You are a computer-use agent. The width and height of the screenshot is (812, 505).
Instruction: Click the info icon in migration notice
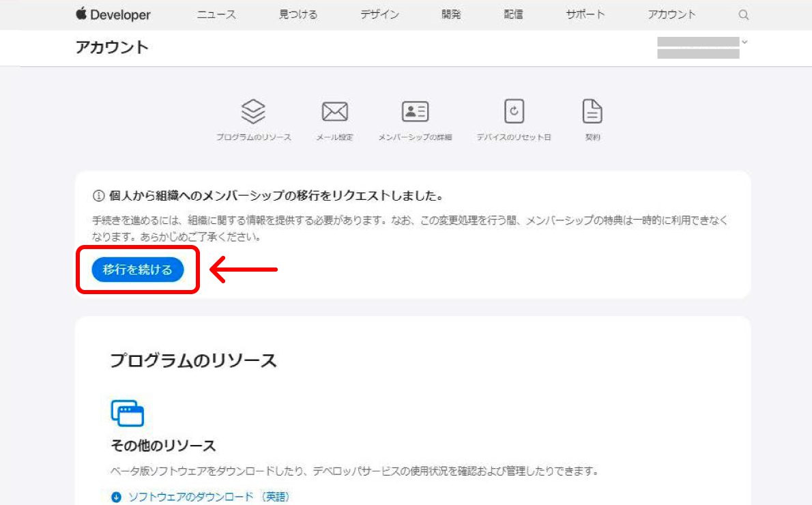pyautogui.click(x=98, y=197)
